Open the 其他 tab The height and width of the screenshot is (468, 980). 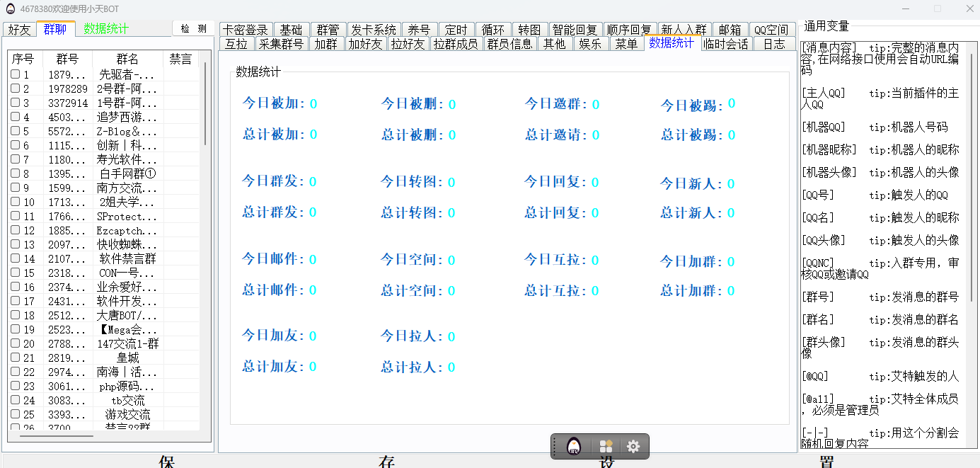pos(554,44)
